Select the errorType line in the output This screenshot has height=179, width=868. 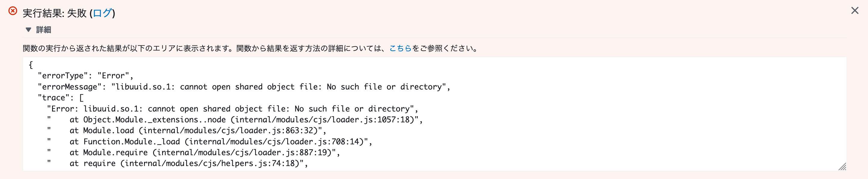[84, 75]
